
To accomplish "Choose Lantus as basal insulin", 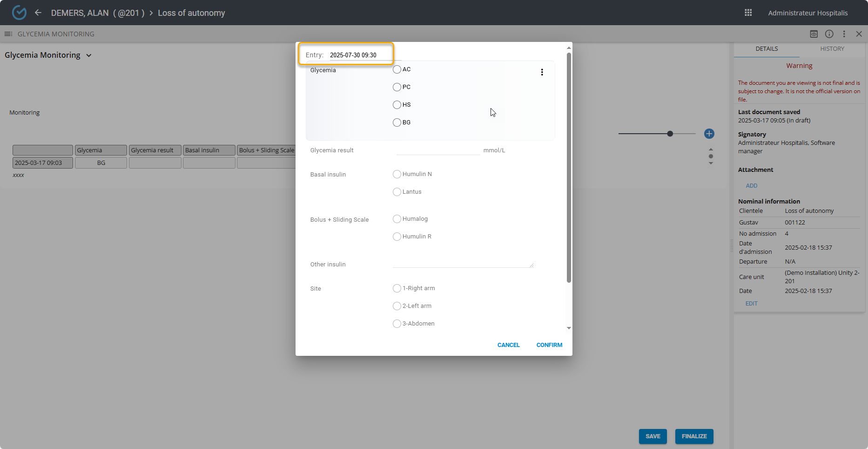I will [x=397, y=192].
